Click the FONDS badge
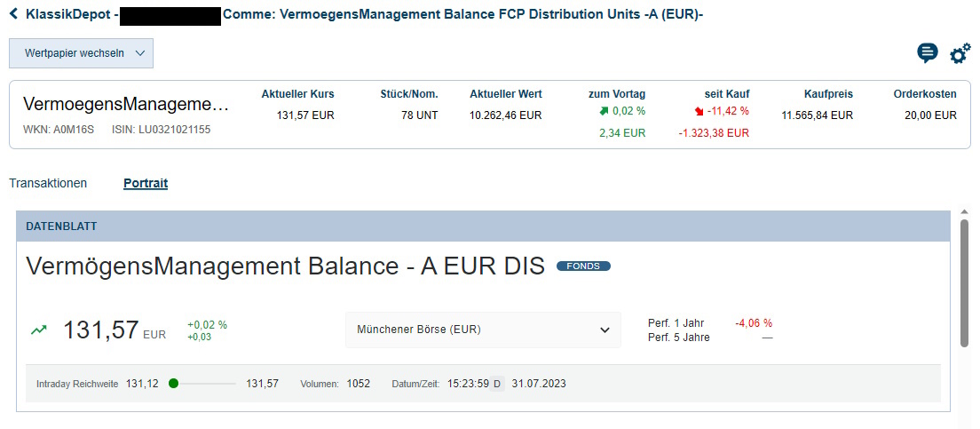Viewport: 980px width, 429px height. pyautogui.click(x=583, y=266)
